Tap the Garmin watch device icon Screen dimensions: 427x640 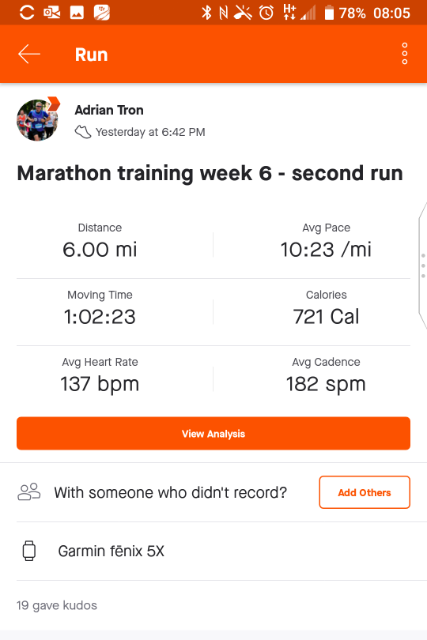[29, 551]
